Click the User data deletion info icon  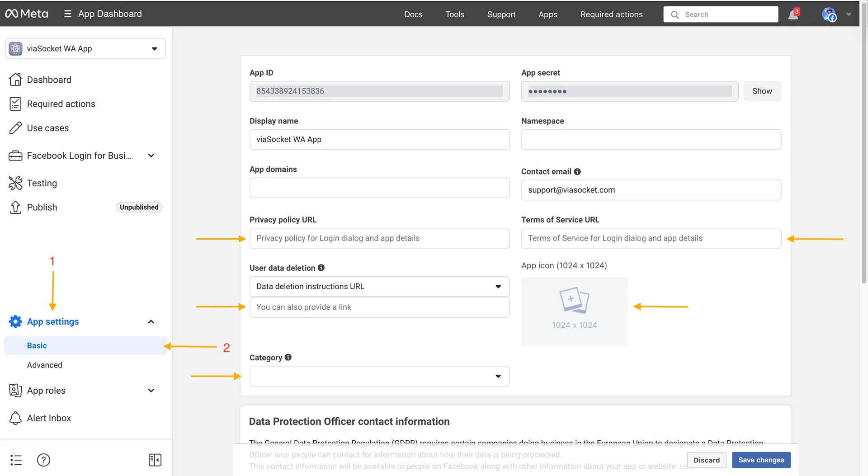(321, 268)
